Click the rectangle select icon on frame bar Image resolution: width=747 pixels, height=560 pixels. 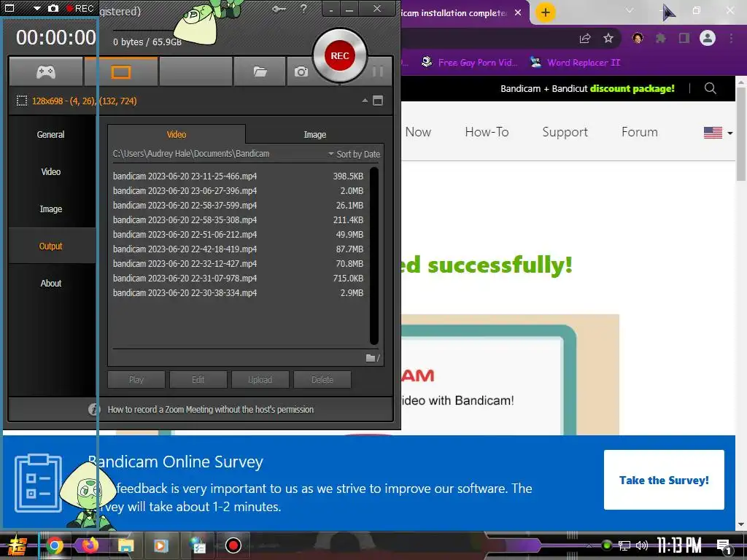pyautogui.click(x=9, y=7)
